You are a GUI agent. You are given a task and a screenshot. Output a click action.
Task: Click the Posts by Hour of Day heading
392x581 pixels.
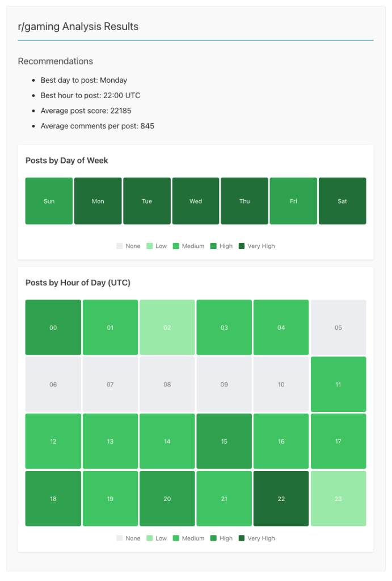point(78,283)
